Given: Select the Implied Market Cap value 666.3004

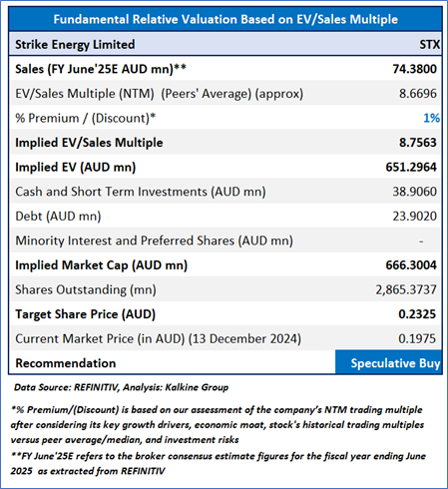Looking at the screenshot, I should (x=411, y=265).
